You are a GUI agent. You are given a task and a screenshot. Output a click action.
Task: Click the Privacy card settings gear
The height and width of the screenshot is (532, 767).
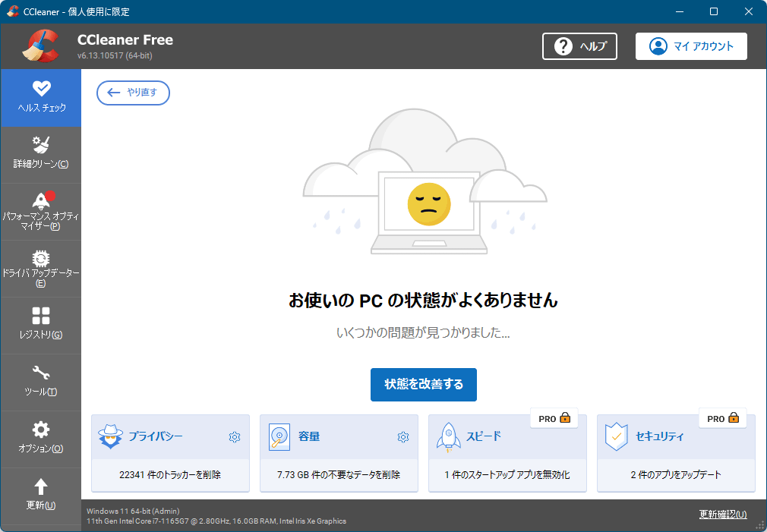[x=235, y=437]
